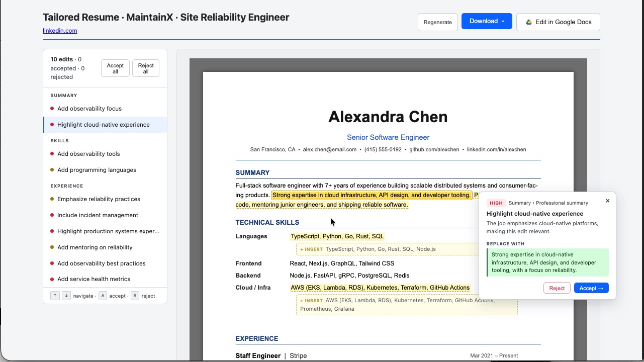Click highlighted 'Strong expertise in cloud infrastructure' text
The width and height of the screenshot is (644, 362).
pos(372,195)
